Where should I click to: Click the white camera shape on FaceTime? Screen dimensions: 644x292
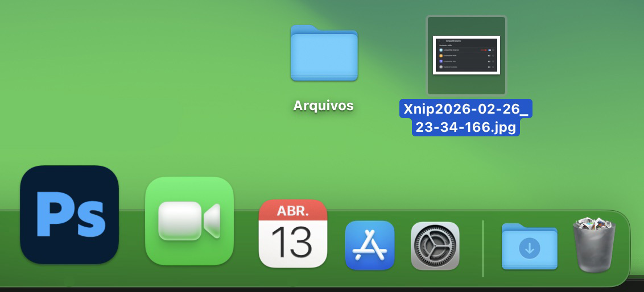tap(182, 220)
